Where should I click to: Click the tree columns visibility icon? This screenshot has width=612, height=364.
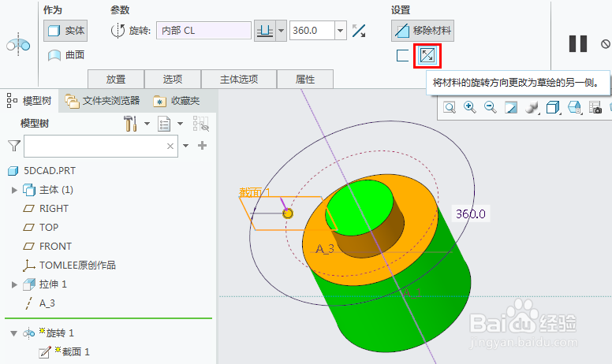(200, 124)
